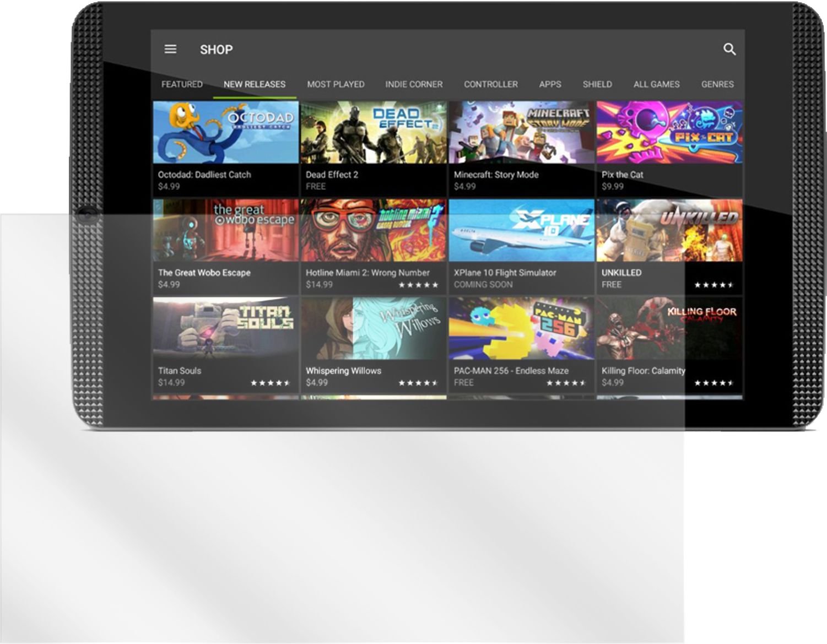
Task: Click 'The Great Wobo Escape' title text
Action: pyautogui.click(x=204, y=273)
